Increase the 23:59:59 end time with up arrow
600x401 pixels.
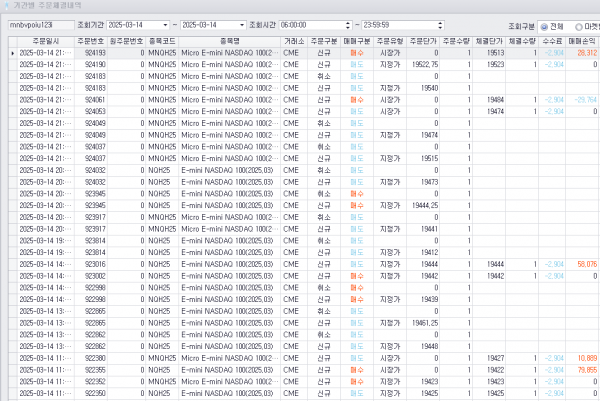click(x=440, y=23)
